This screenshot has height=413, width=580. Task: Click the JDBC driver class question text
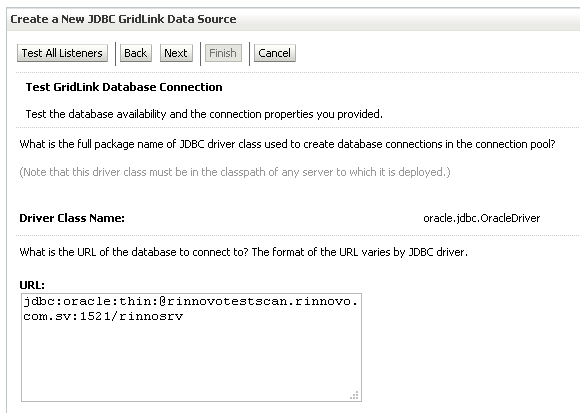[287, 144]
